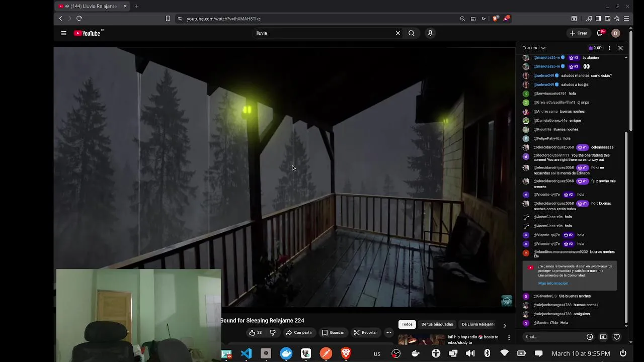Dislike the video

pyautogui.click(x=273, y=332)
